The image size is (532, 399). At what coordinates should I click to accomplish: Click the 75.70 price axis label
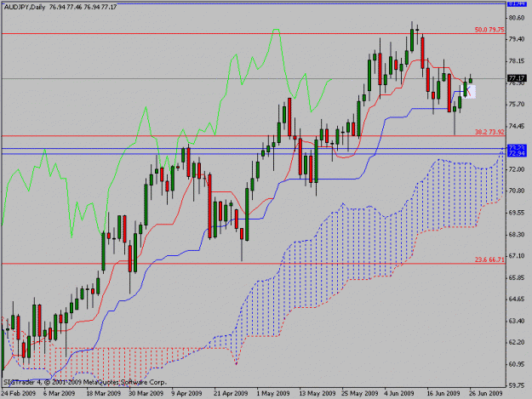click(517, 104)
